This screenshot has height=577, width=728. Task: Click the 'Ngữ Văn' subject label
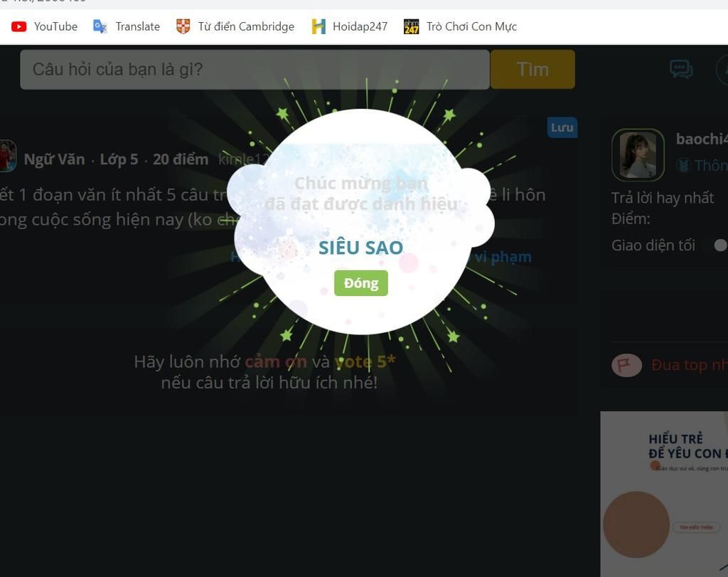tap(54, 159)
